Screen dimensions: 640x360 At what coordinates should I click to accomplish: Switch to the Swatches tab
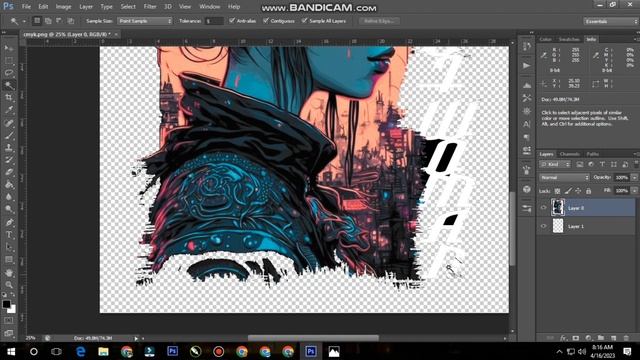[569, 40]
